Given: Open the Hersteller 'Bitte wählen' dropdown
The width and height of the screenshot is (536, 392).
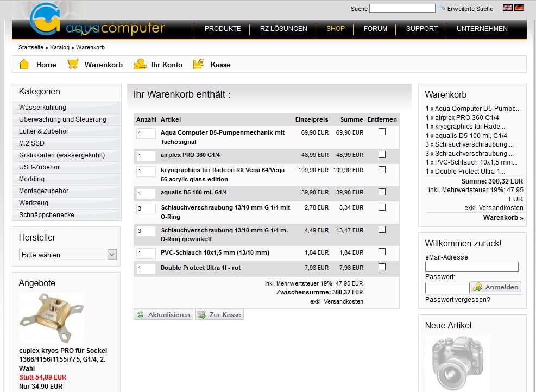Looking at the screenshot, I should [x=68, y=255].
